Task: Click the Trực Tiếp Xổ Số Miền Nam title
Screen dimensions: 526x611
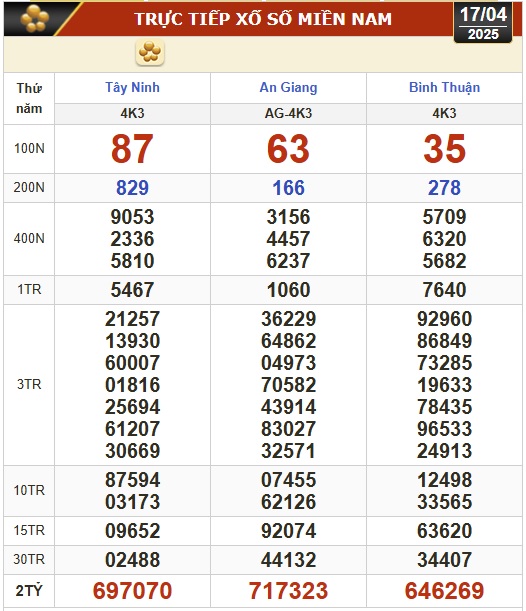Action: pyautogui.click(x=263, y=19)
